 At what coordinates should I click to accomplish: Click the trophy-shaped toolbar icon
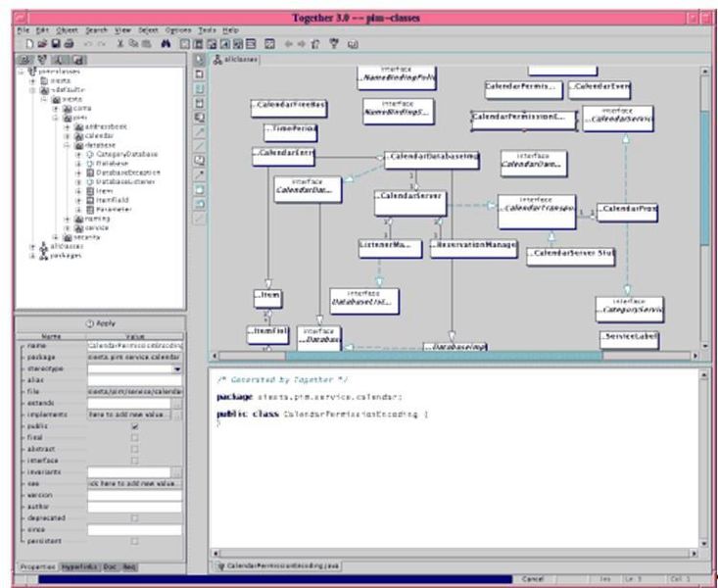tap(334, 44)
